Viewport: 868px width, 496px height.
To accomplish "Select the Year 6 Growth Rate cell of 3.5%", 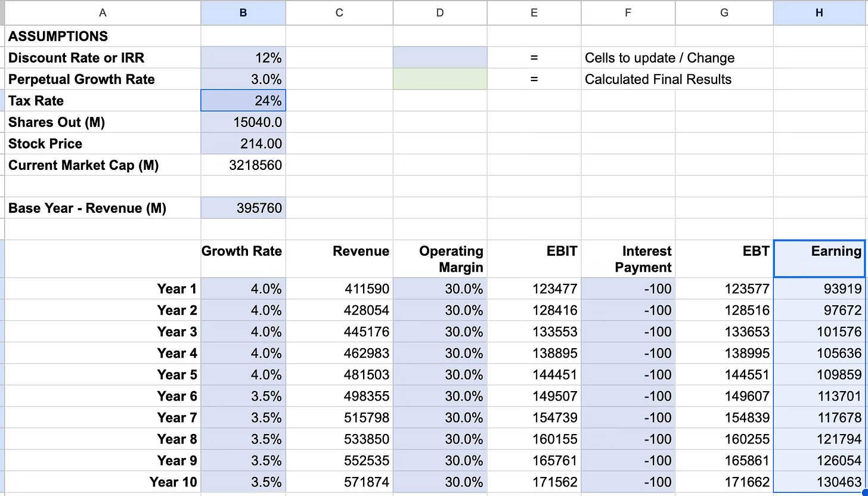I will tap(243, 396).
